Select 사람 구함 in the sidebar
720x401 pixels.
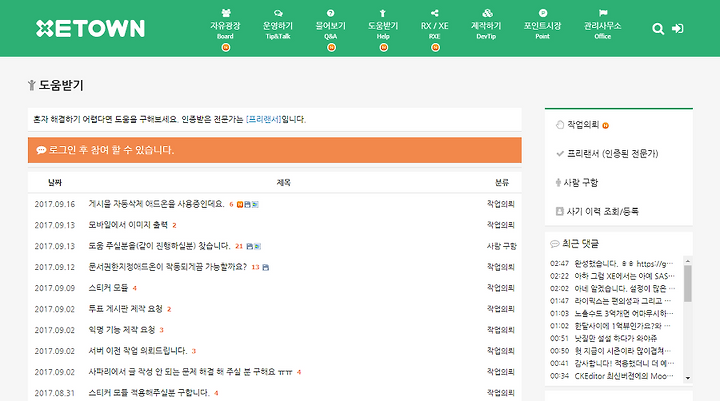coord(581,182)
